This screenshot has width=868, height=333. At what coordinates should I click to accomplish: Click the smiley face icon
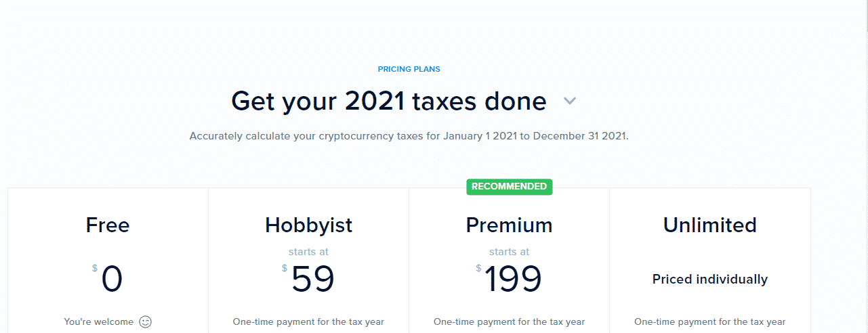point(145,322)
